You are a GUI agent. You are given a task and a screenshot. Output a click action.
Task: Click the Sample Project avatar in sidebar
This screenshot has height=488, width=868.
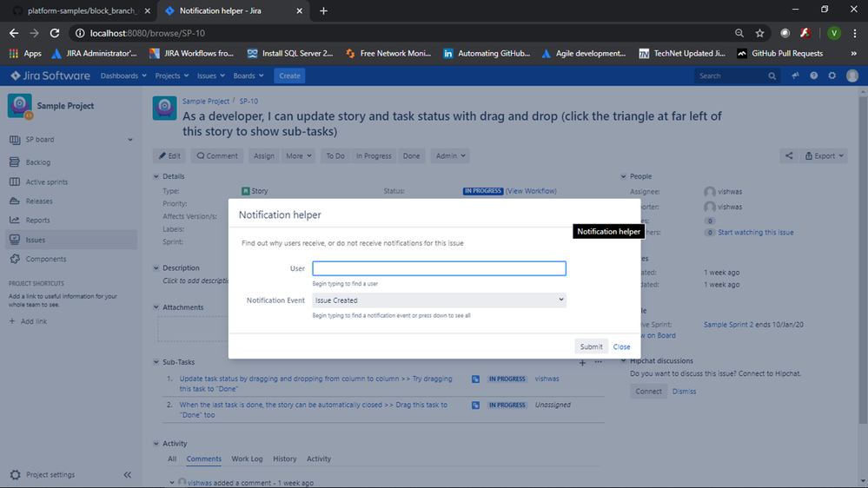[x=20, y=106]
